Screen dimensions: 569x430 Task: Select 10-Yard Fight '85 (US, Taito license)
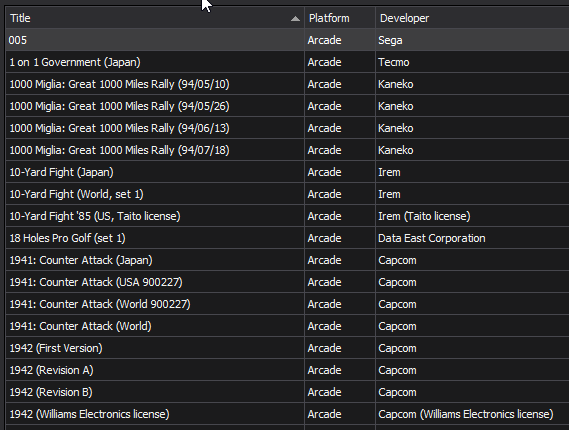click(x=287, y=216)
